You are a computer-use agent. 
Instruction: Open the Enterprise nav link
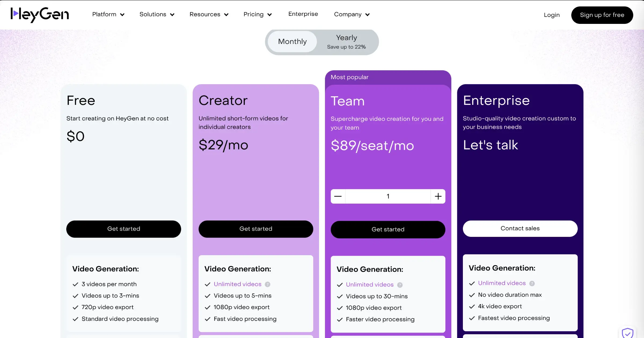(x=303, y=14)
